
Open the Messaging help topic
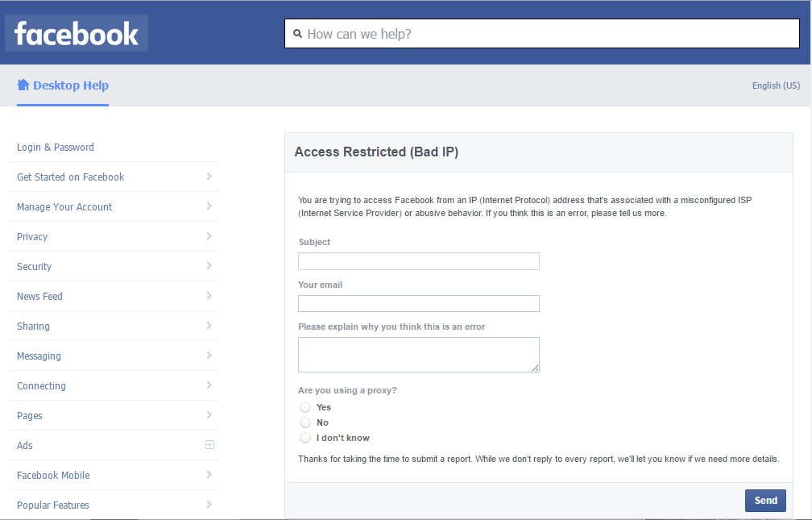coord(39,356)
